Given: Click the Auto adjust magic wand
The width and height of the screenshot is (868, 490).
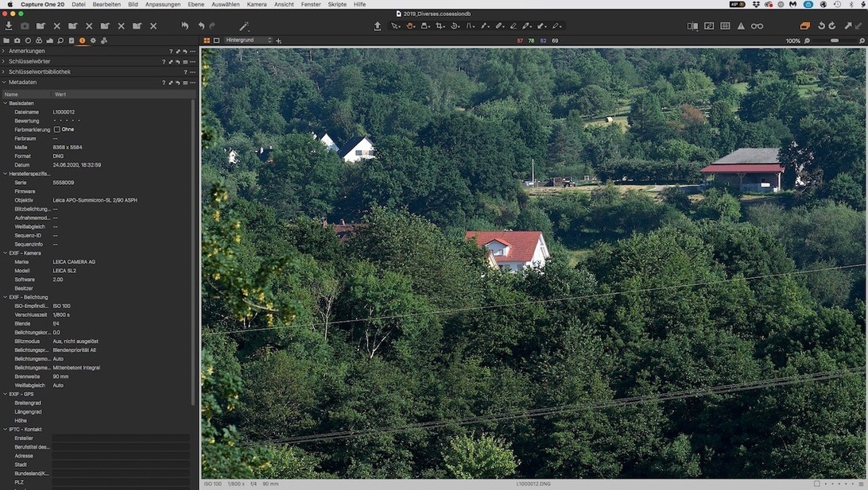Looking at the screenshot, I should (x=244, y=26).
